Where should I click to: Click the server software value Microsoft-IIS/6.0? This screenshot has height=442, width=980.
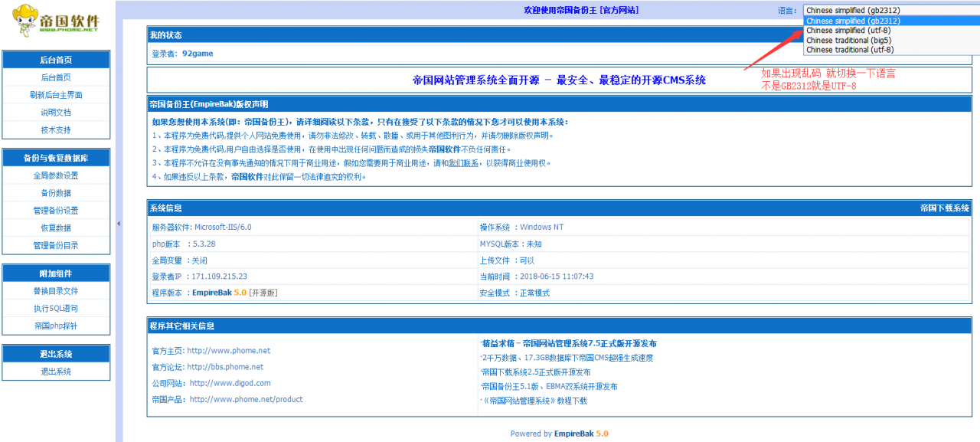(223, 227)
